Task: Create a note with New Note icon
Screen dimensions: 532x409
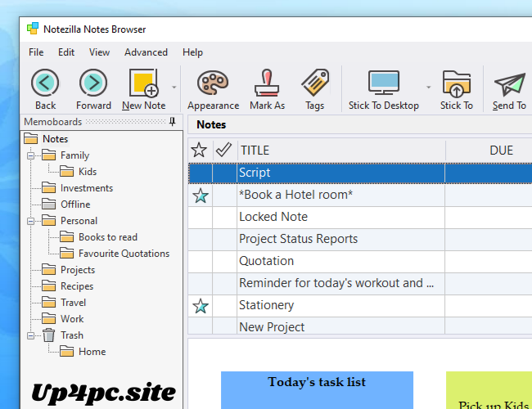Action: pyautogui.click(x=144, y=83)
